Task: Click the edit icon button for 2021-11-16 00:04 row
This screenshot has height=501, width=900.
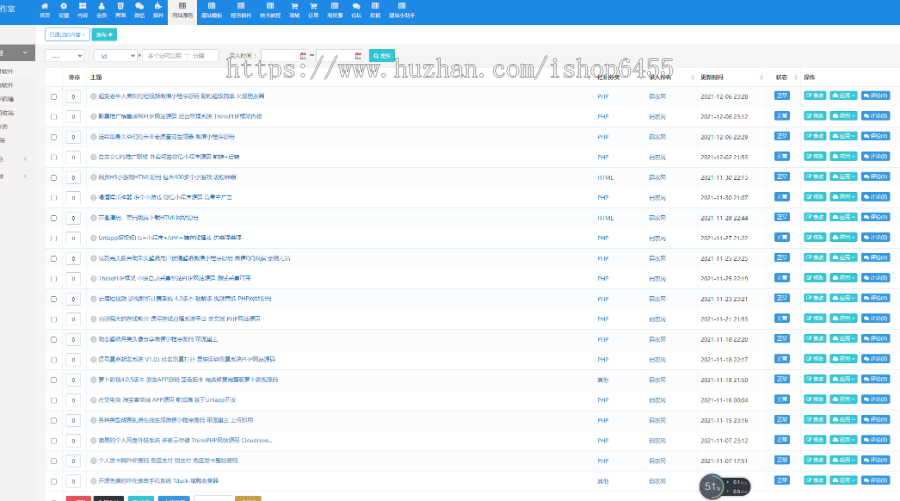Action: (x=814, y=399)
